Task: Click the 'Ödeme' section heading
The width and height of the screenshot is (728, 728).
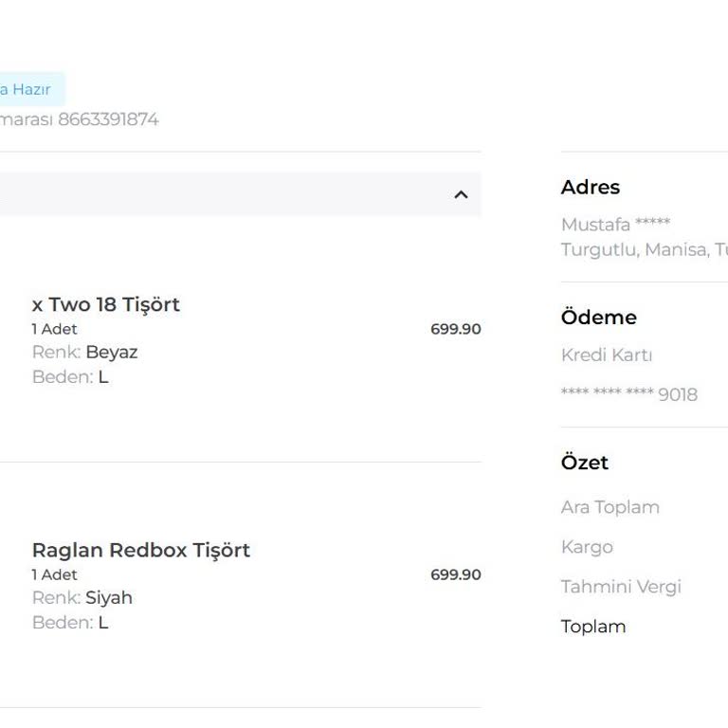Action: 598,318
